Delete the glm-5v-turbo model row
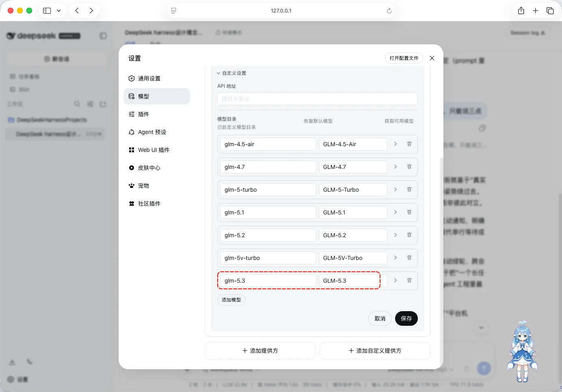The width and height of the screenshot is (562, 392). tap(409, 258)
